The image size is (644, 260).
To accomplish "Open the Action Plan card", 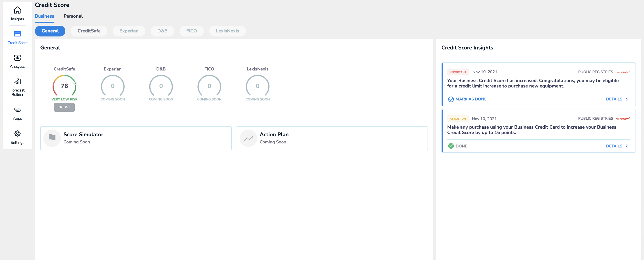I will tap(332, 138).
